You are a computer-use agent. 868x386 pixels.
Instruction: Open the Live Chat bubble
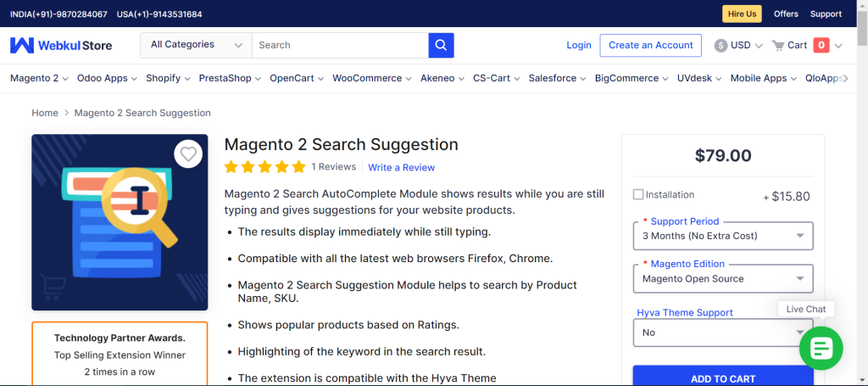point(821,347)
